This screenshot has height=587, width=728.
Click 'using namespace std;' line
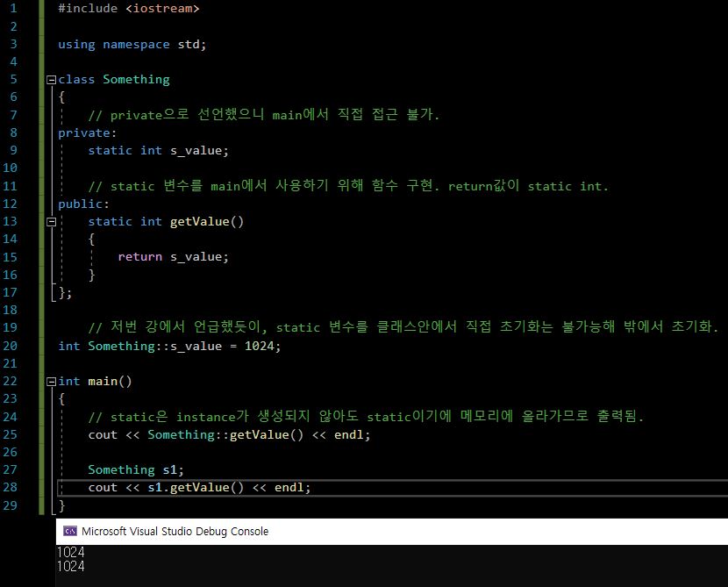click(x=132, y=44)
